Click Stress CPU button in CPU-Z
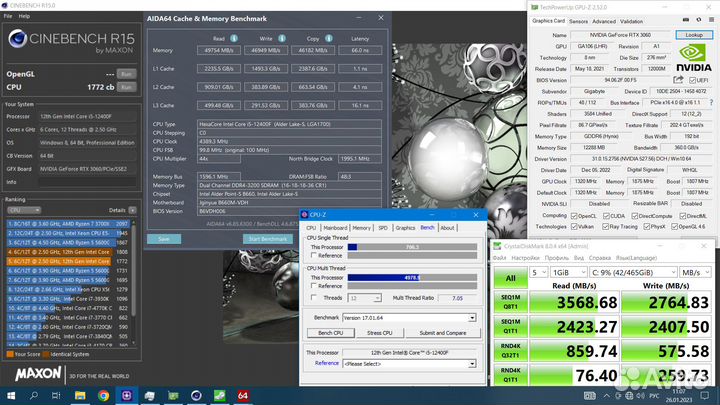This screenshot has width=720, height=405. pos(380,333)
